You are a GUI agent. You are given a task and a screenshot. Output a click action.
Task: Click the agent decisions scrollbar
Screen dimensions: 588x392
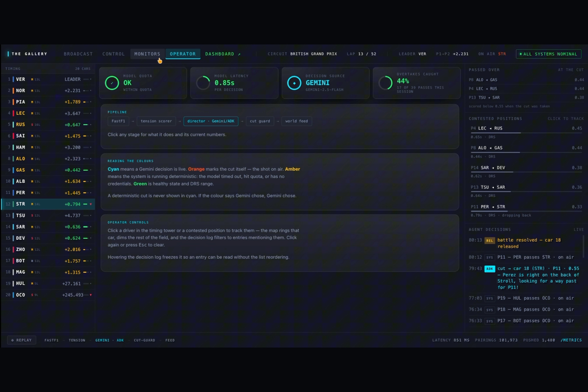[x=584, y=246]
